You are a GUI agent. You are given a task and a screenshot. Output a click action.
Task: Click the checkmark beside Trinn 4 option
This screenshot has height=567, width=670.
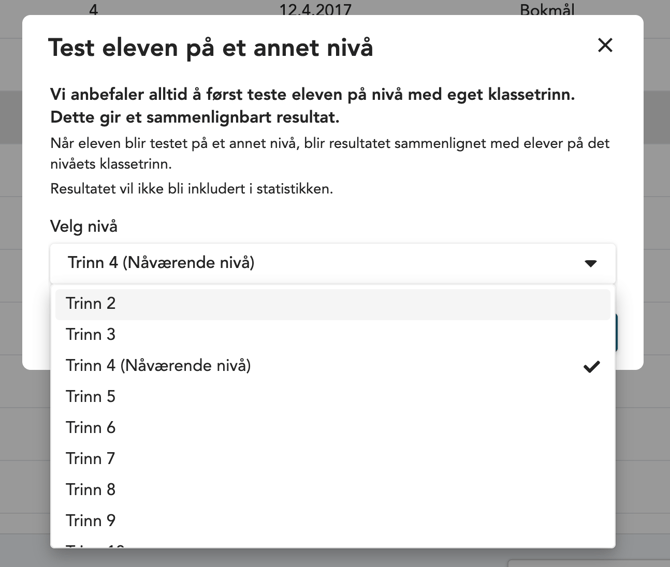click(x=591, y=366)
